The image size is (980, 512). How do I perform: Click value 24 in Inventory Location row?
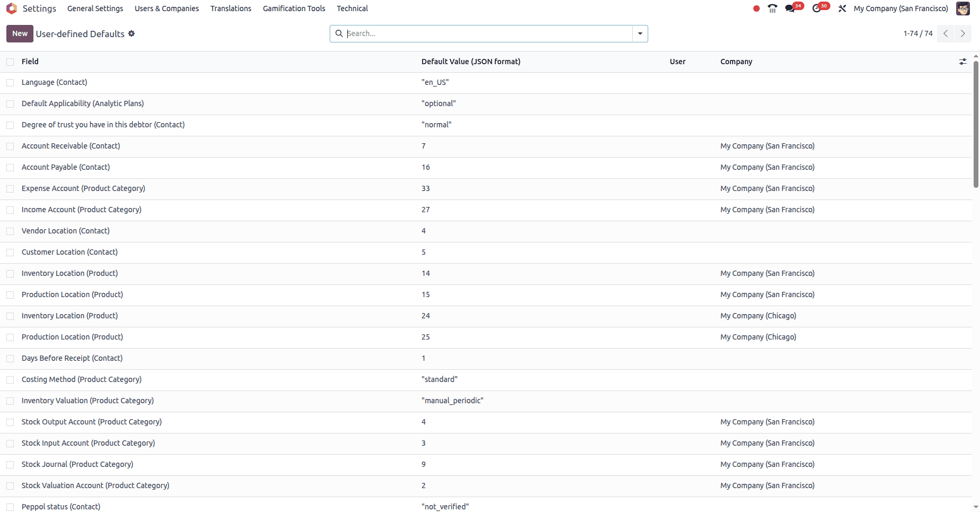426,316
